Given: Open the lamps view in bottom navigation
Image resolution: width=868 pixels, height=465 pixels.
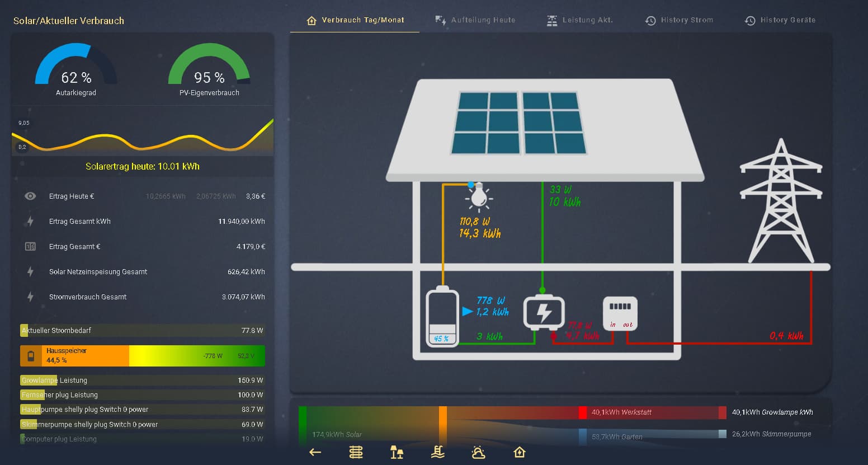Looking at the screenshot, I should pyautogui.click(x=397, y=452).
